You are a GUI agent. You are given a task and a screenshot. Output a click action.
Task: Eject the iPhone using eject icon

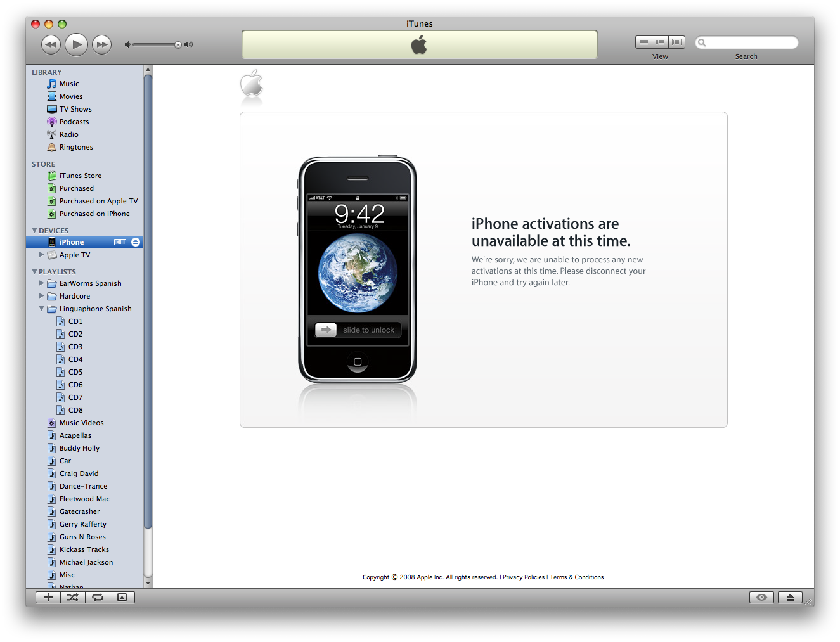(136, 242)
